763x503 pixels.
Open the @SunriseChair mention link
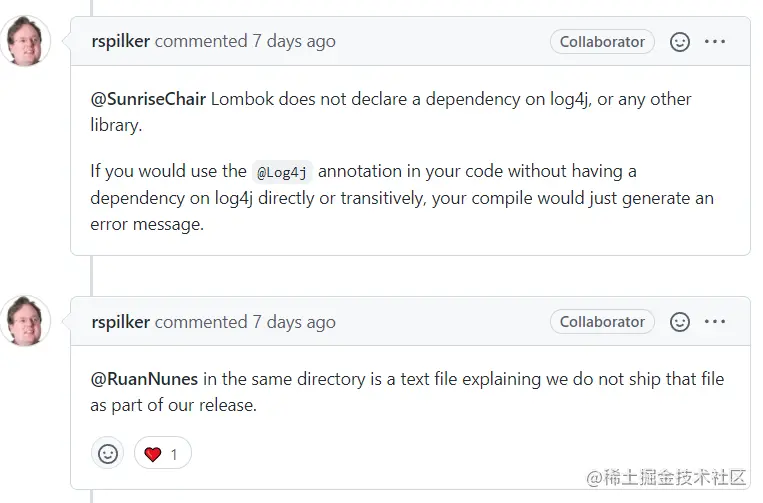pos(148,99)
